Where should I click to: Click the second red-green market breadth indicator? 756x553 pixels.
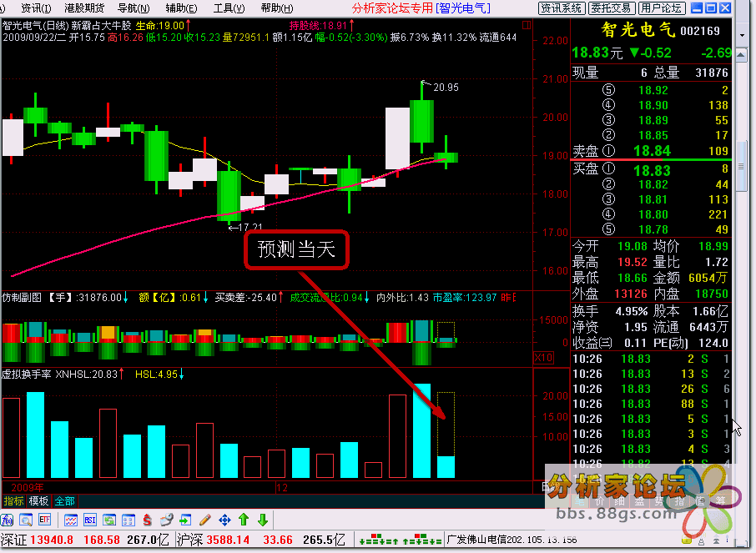click(422, 540)
